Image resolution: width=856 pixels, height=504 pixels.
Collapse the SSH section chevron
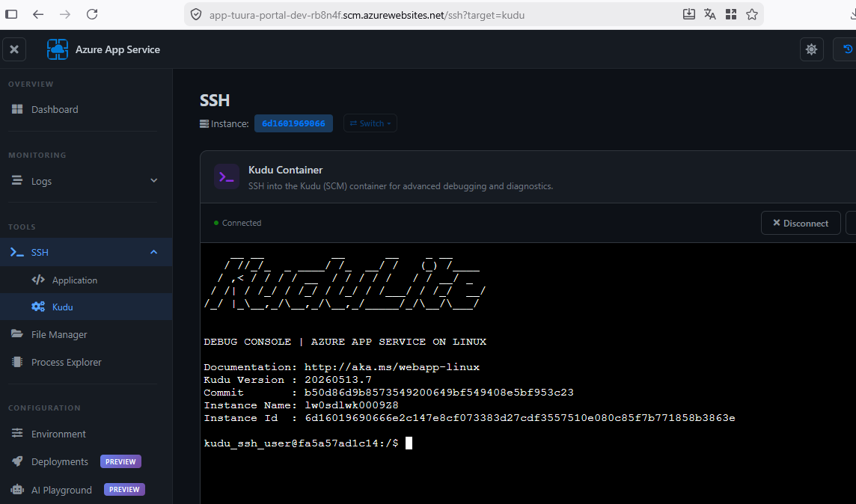click(154, 252)
